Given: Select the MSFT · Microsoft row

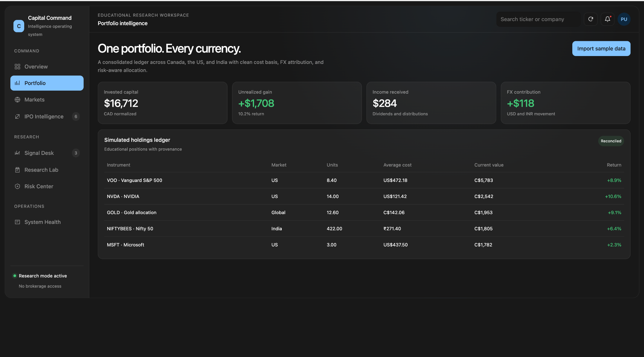Looking at the screenshot, I should click(x=364, y=245).
